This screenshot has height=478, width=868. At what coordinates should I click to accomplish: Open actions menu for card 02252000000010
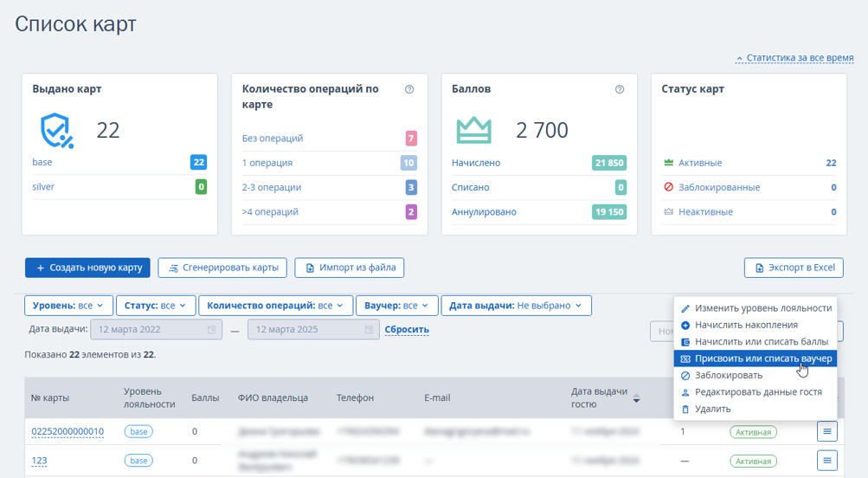coord(827,431)
